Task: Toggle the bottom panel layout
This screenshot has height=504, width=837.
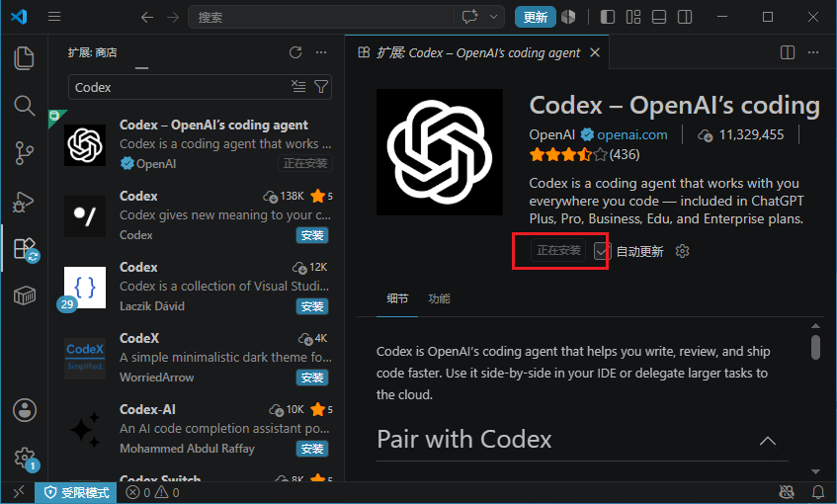Action: (659, 17)
